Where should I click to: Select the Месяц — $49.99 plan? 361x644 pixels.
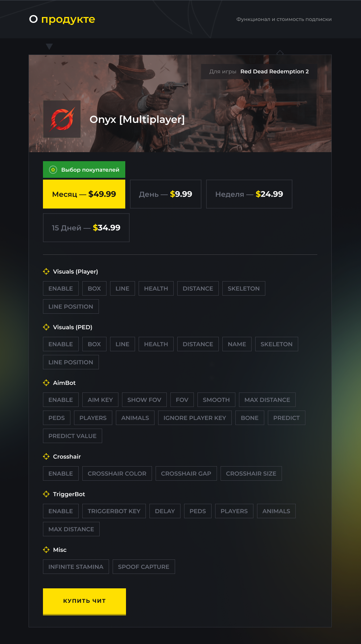pos(84,194)
